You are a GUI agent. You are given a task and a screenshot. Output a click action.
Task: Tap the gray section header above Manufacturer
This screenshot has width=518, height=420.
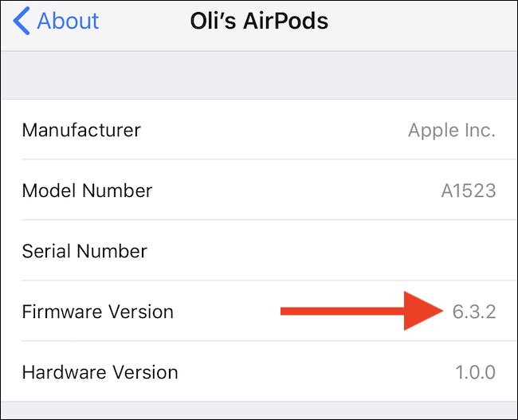259,75
